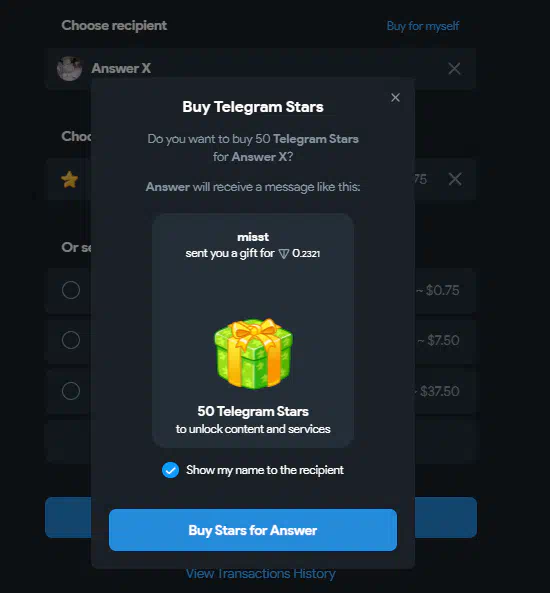Viewport: 550px width, 593px height.
Task: Remove recipient Answer X
Action: click(x=454, y=69)
